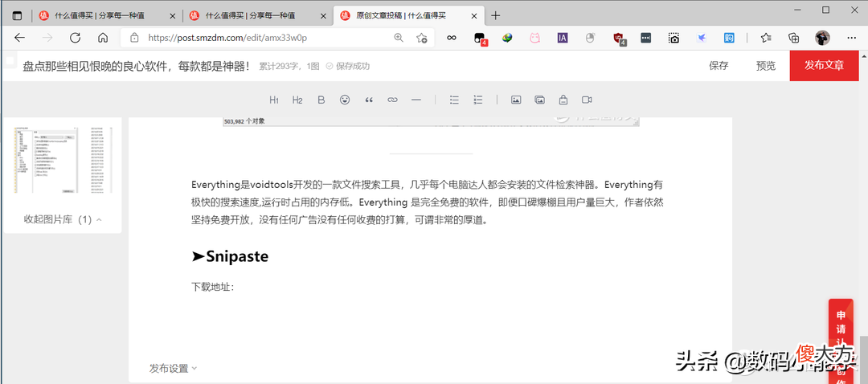Click the 保存成功 status label
Viewport: 868px width, 384px height.
point(348,67)
